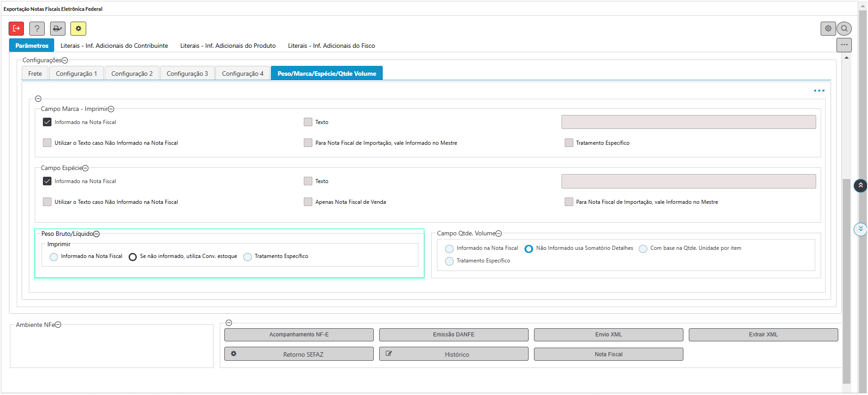Viewport: 868px width, 395px height.
Task: Click the magnifier search icon
Action: pos(844,28)
